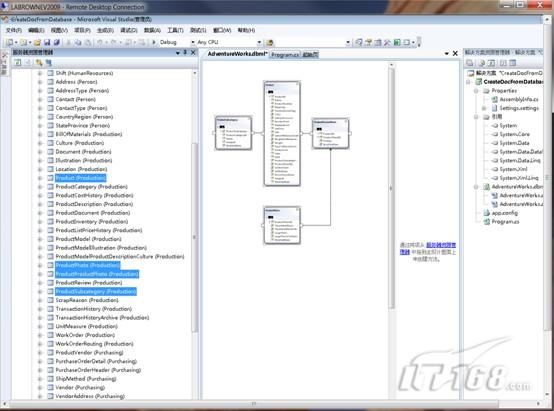Screen dimensions: 554x411
Task: Click Stop Refresh icon in Server Explorer
Action: (x=28, y=63)
